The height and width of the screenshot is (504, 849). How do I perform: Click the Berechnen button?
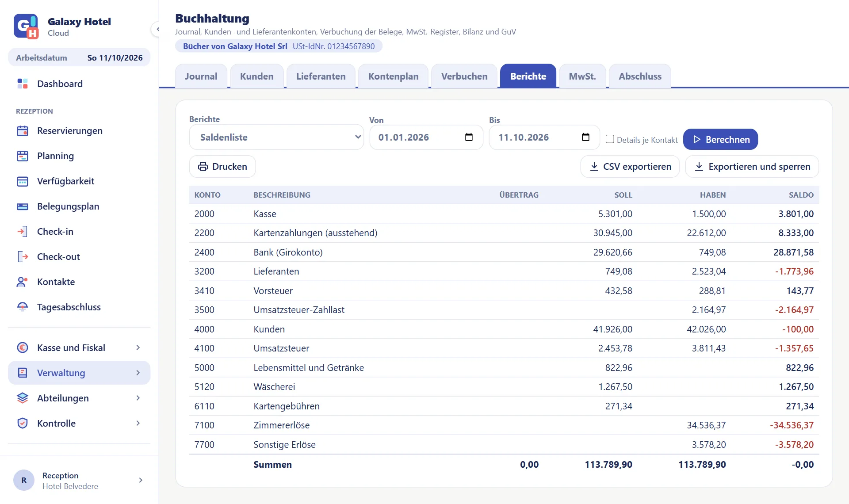(x=720, y=139)
